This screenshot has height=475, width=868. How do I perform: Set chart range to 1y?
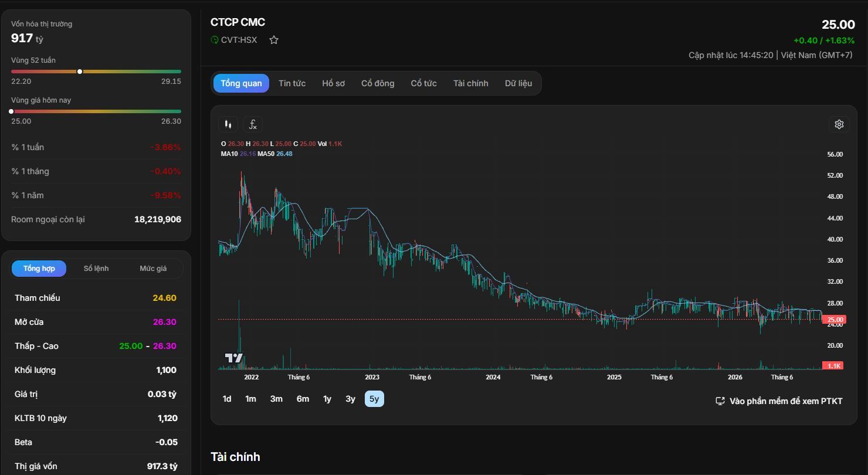[x=327, y=399]
